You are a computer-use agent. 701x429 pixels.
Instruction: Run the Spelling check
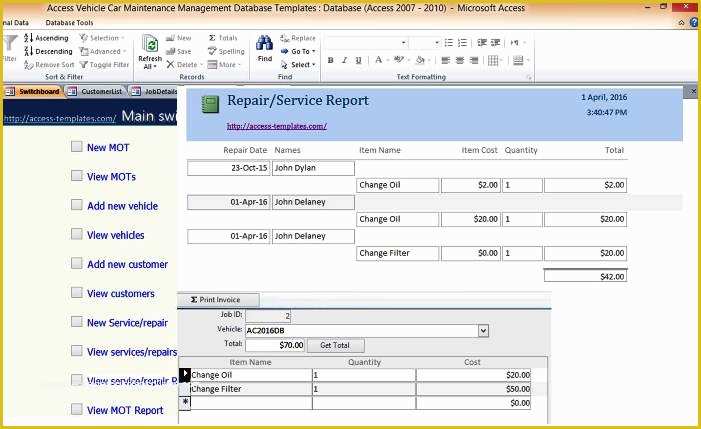coord(226,51)
